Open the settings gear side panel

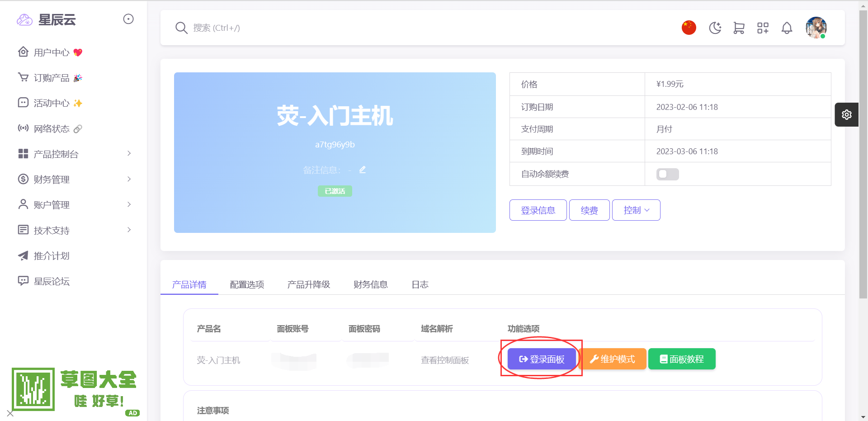click(846, 115)
